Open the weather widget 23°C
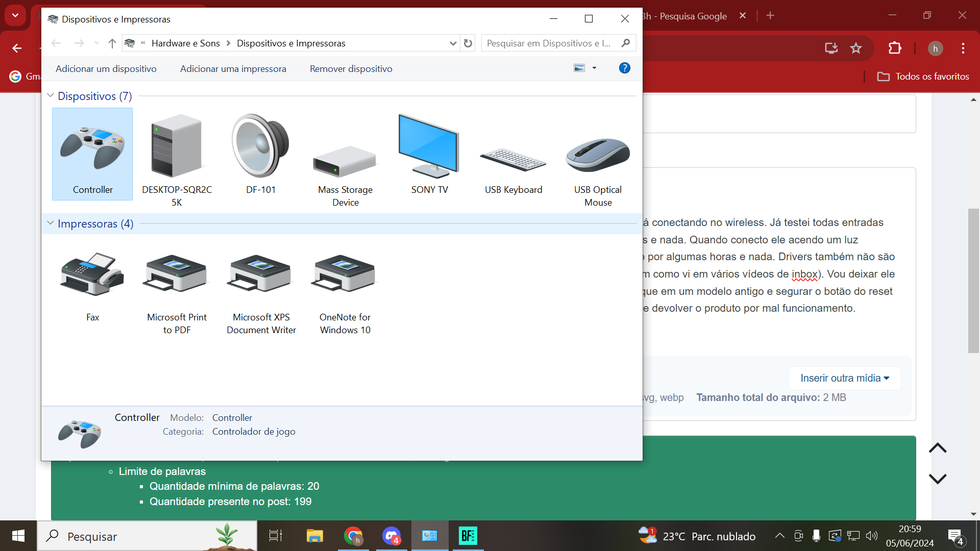This screenshot has width=980, height=551. point(697,536)
